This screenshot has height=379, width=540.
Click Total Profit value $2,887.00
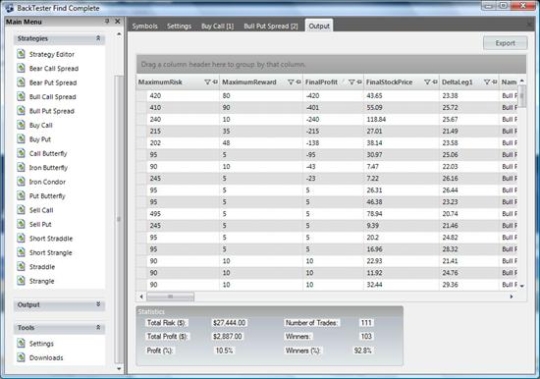tap(227, 336)
